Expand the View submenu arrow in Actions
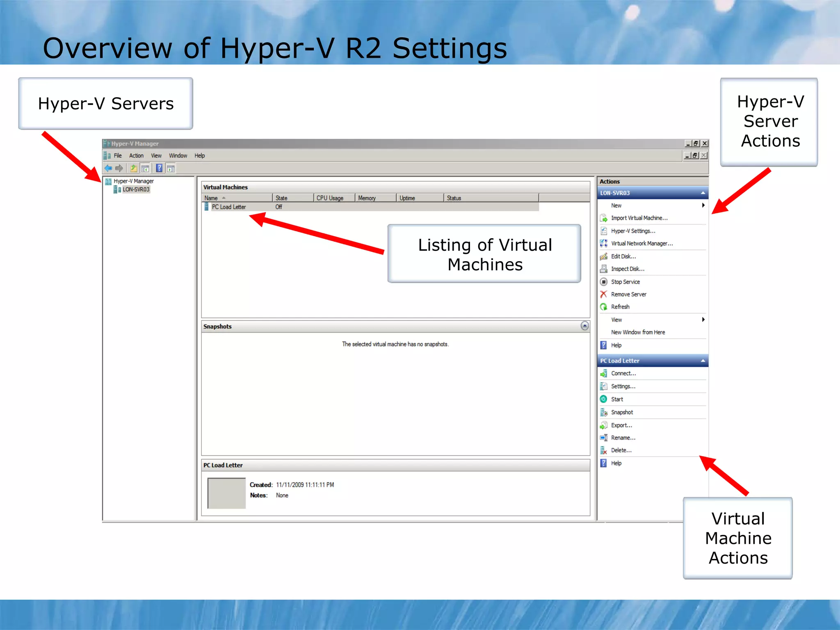This screenshot has width=840, height=630. (x=703, y=320)
